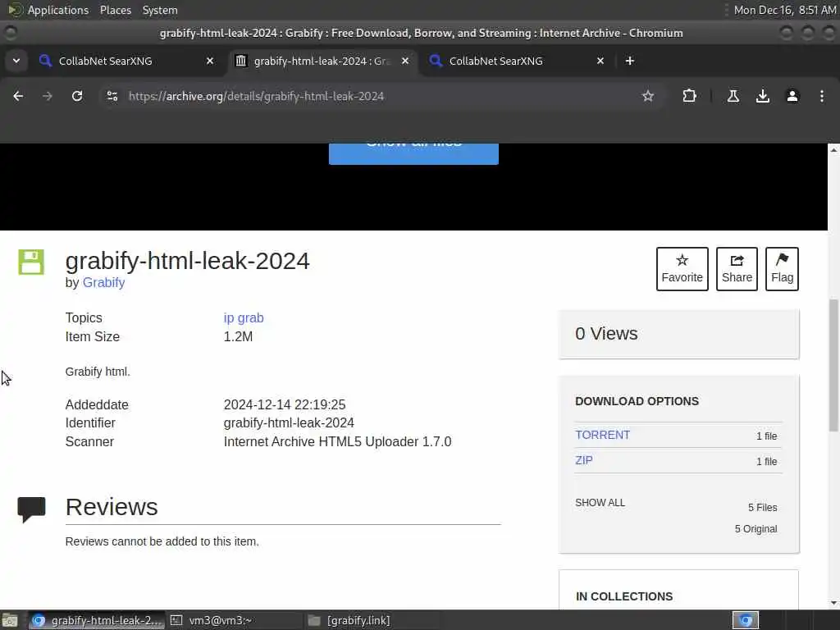
Task: Close the grabify-html-leak-2024 tab
Action: click(405, 61)
